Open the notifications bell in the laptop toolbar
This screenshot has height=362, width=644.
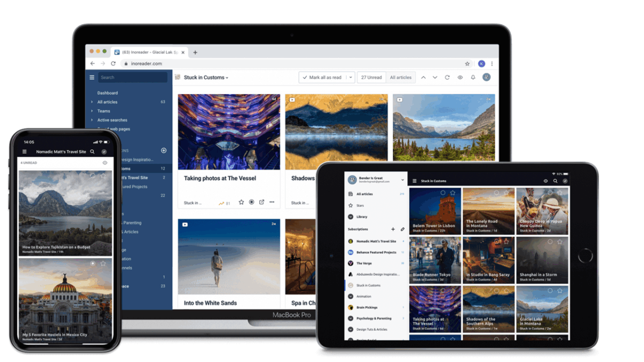click(473, 77)
